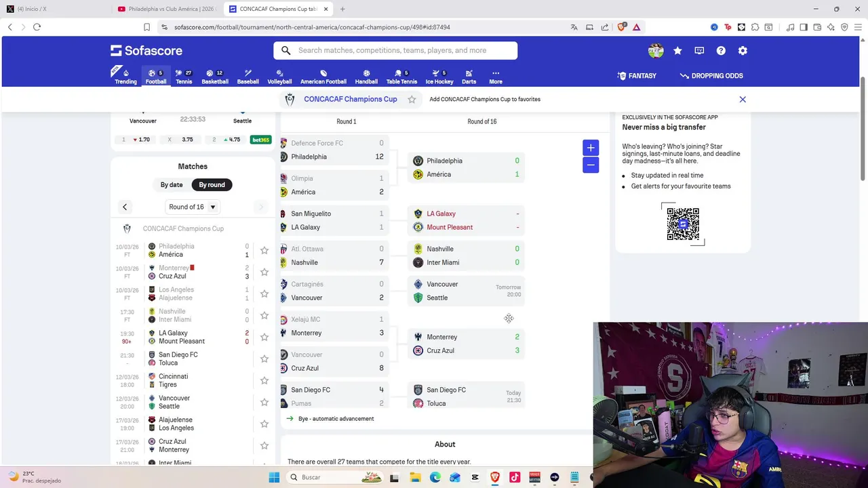Open TikTok from the taskbar
Image resolution: width=868 pixels, height=488 pixels.
pos(515,477)
